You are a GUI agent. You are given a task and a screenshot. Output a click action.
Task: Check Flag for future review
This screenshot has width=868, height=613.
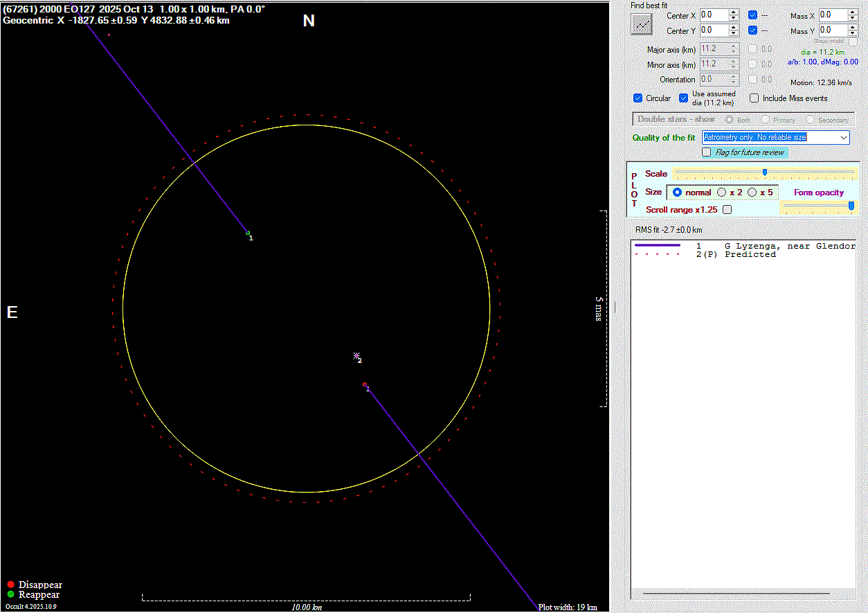click(707, 152)
